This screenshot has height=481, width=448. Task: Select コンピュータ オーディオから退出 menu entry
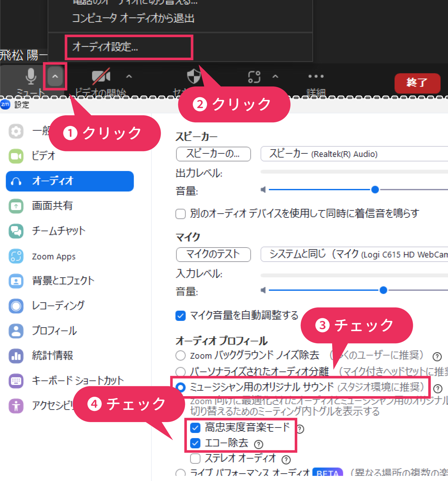click(133, 18)
